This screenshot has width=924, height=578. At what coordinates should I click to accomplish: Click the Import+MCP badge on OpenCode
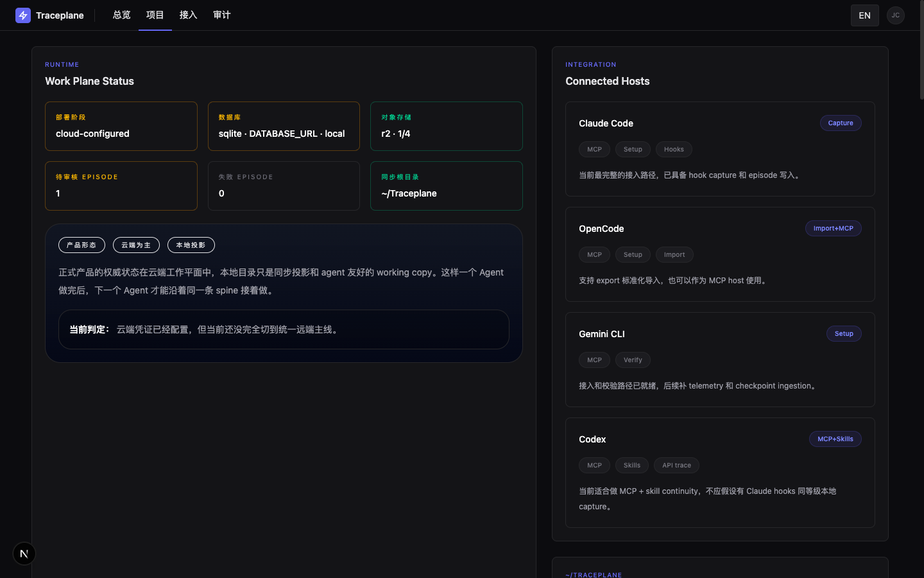pyautogui.click(x=834, y=228)
